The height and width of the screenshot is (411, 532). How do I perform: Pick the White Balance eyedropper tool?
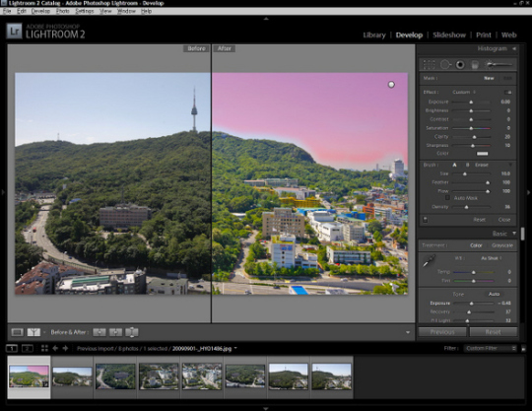coord(429,261)
